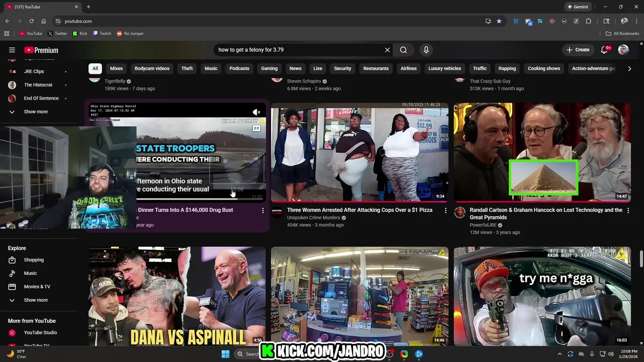Viewport: 644px width, 362px height.
Task: Open the No Jumper bookmark
Action: (x=130, y=34)
